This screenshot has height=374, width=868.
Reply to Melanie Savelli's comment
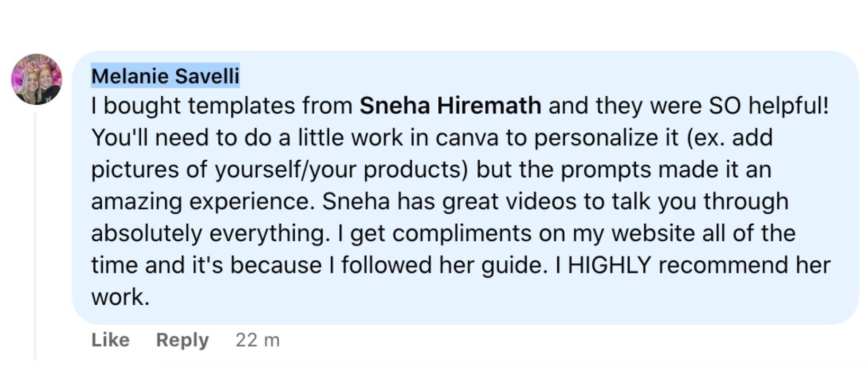(182, 340)
